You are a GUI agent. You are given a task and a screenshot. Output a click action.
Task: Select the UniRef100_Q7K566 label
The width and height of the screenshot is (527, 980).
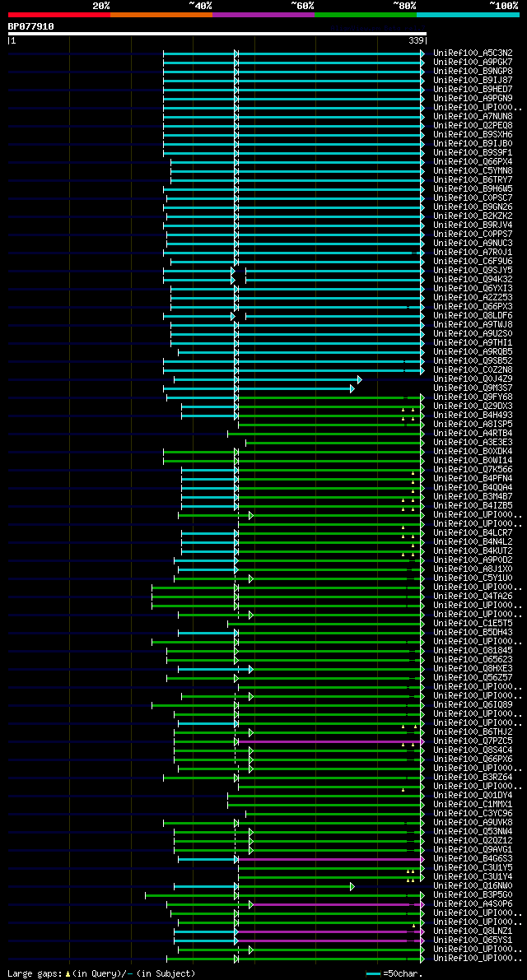[x=473, y=470]
